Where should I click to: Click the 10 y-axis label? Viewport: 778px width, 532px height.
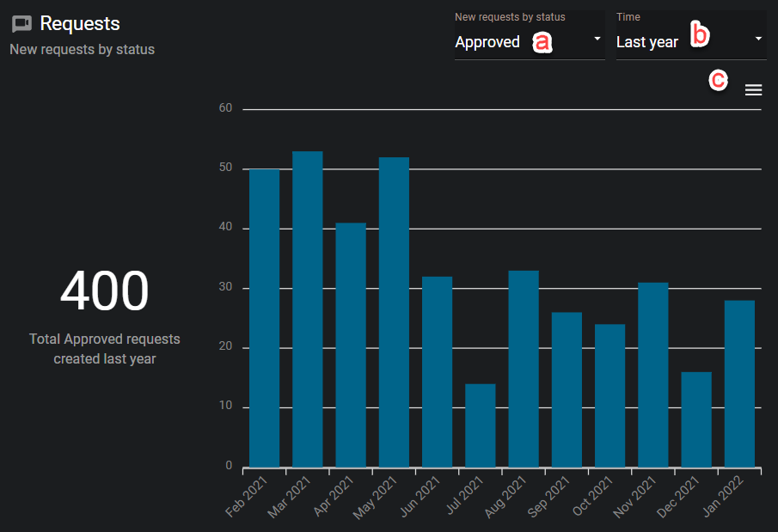[x=225, y=406]
